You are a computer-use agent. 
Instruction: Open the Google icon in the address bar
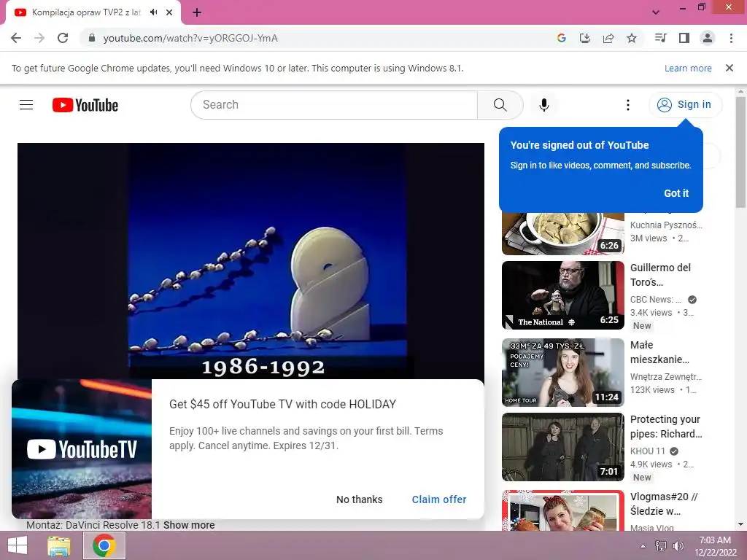tap(562, 38)
